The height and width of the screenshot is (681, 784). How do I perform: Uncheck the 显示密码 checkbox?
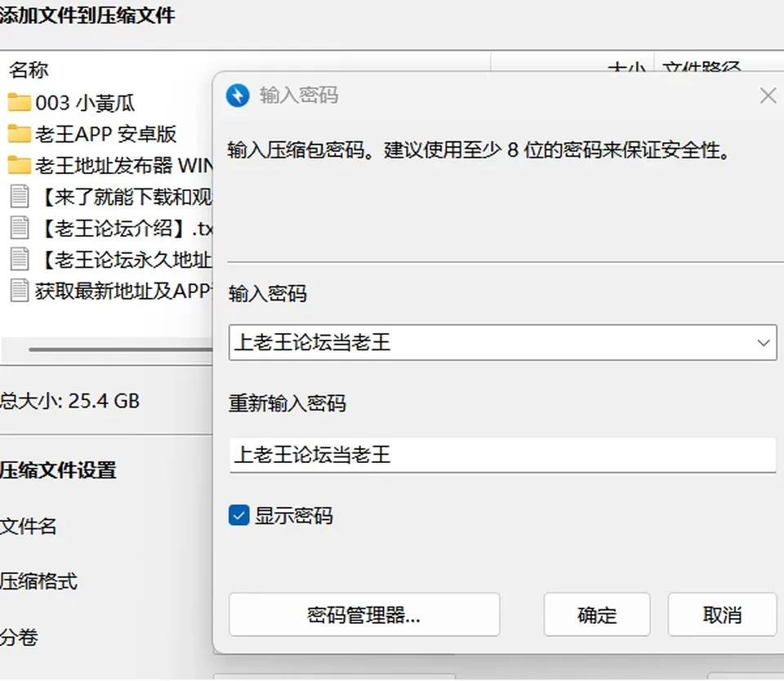click(239, 515)
